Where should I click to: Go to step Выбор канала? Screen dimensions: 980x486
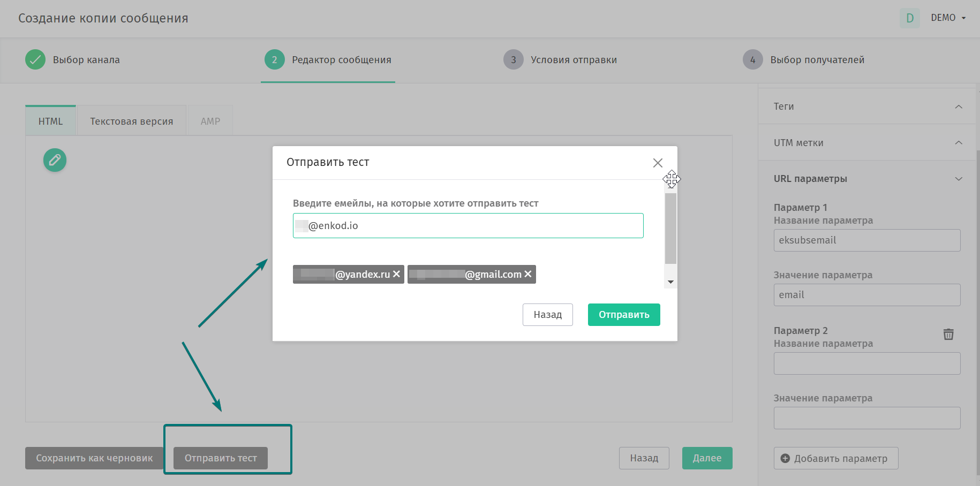[x=72, y=60]
